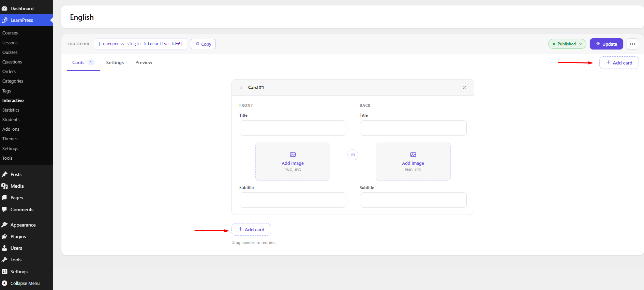Click the drag handle on Card #1

click(241, 87)
